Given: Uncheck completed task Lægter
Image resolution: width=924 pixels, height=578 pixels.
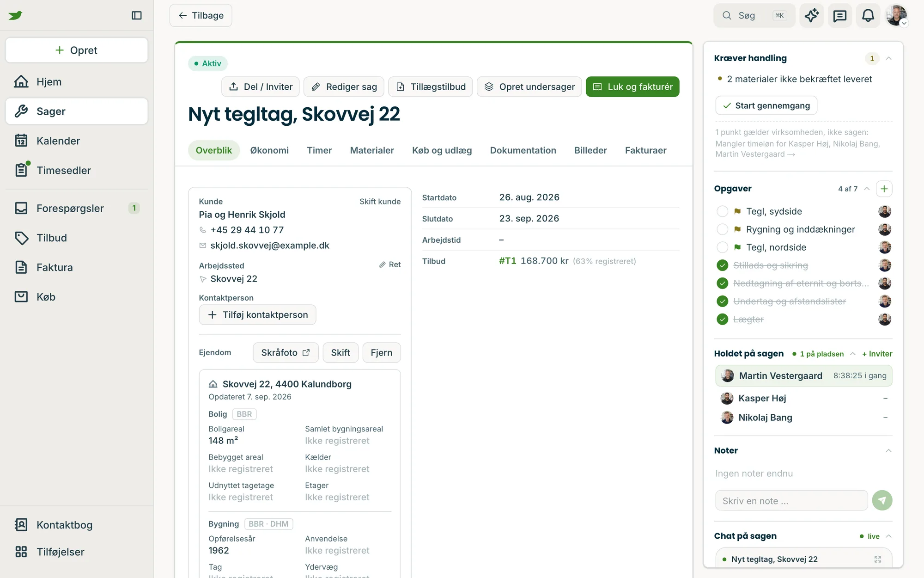Looking at the screenshot, I should tap(723, 320).
